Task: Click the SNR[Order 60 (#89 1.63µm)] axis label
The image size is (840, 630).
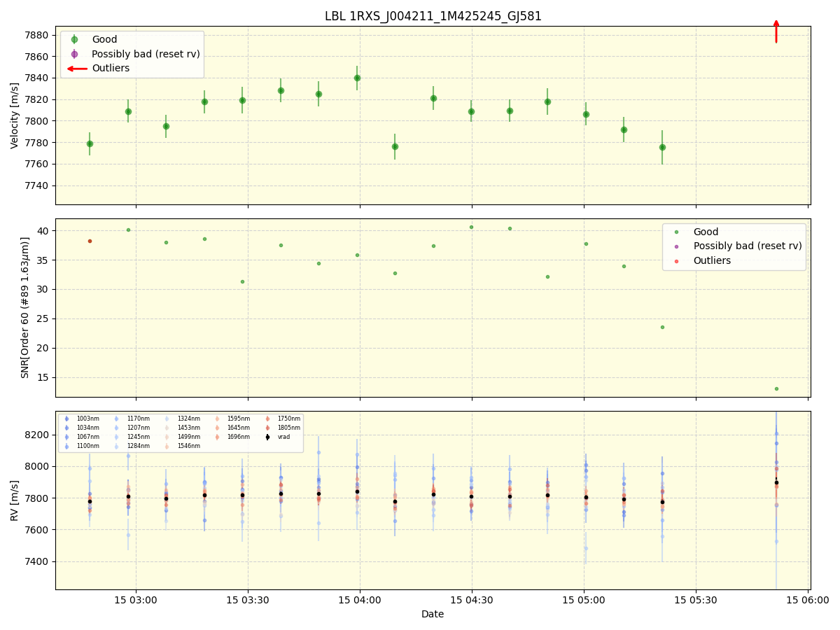Action: coord(25,307)
